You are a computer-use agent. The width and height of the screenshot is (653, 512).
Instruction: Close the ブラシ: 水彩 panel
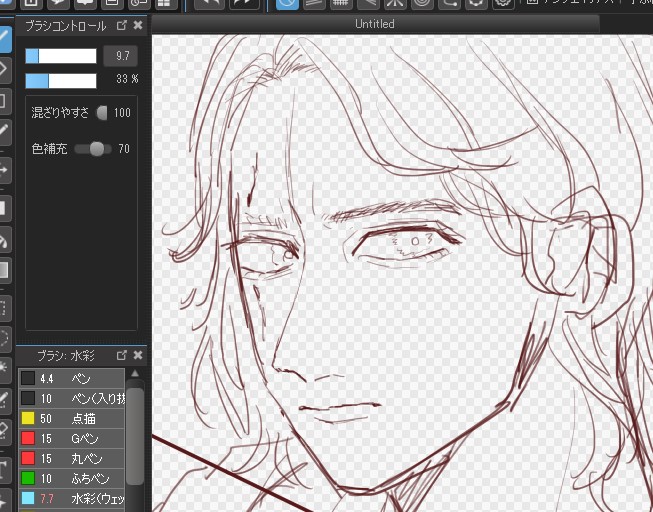(138, 355)
